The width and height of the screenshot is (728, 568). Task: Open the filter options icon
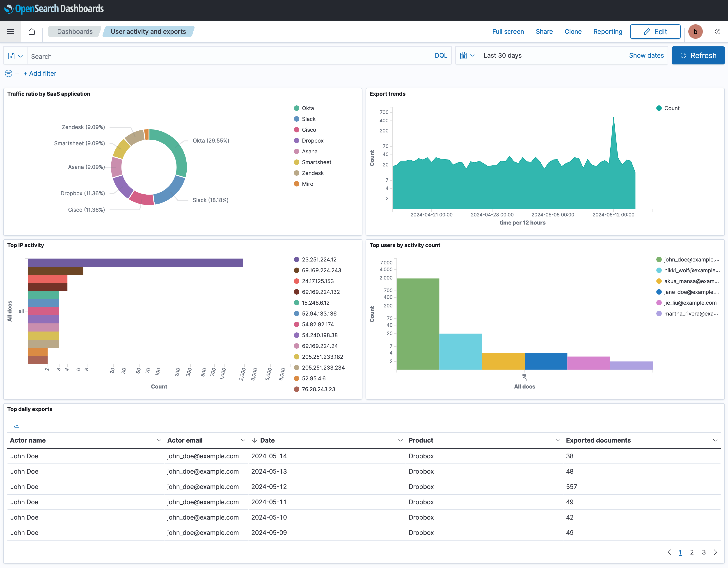point(9,74)
